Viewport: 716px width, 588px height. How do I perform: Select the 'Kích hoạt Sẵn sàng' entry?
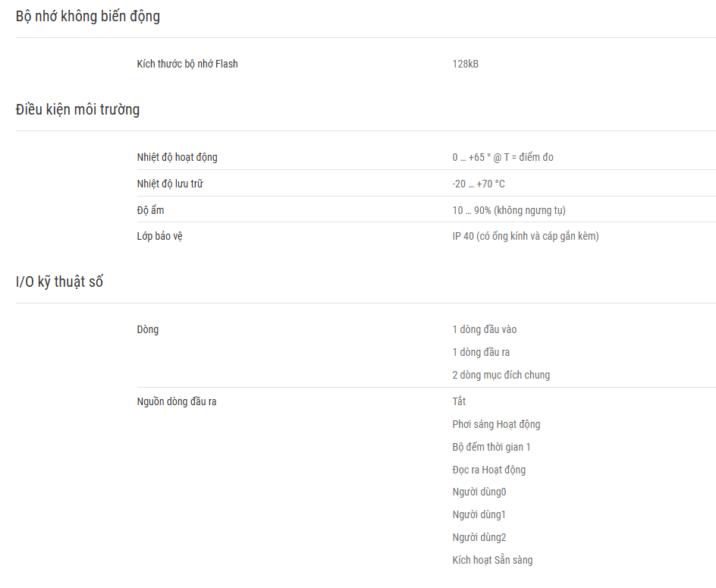[x=492, y=560]
